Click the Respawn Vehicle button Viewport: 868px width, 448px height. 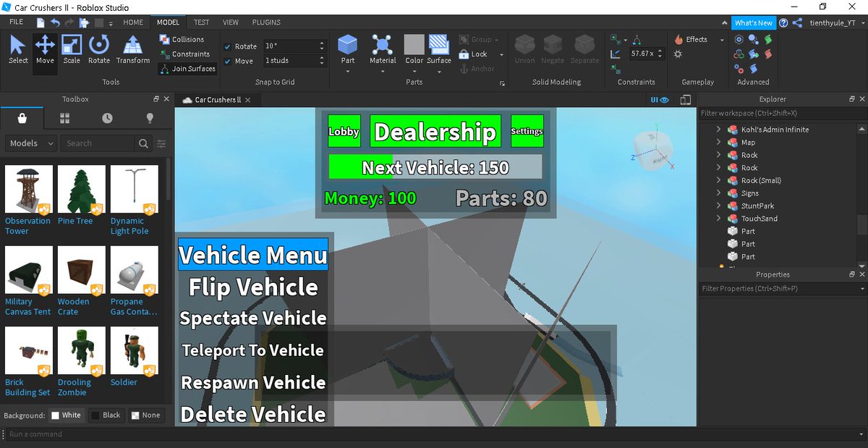pos(253,382)
